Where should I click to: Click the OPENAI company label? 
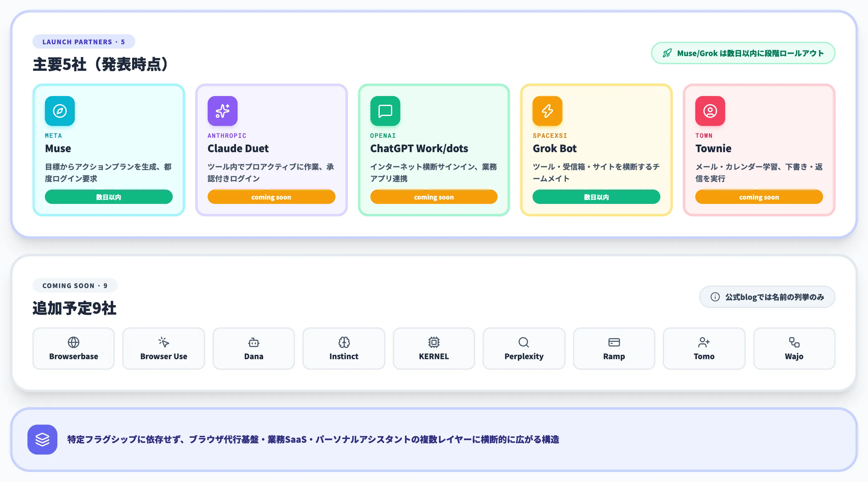pos(383,136)
